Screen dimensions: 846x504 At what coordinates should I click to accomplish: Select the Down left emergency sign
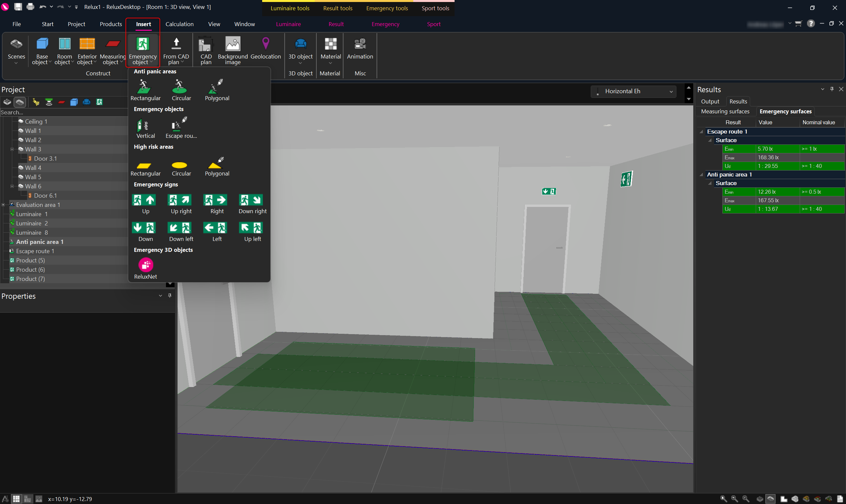click(x=181, y=232)
